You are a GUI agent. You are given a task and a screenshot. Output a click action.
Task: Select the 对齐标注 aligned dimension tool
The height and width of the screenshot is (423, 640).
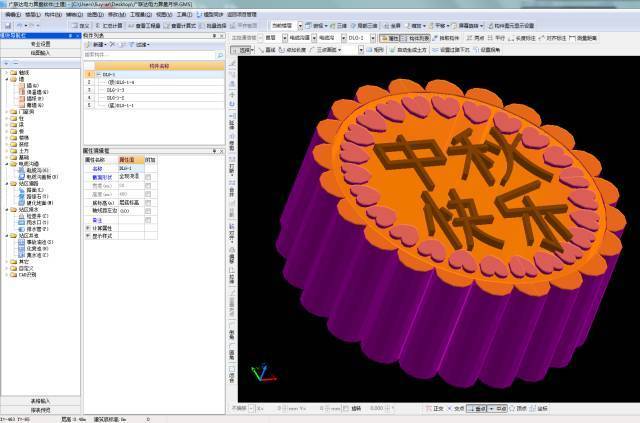[x=552, y=38]
